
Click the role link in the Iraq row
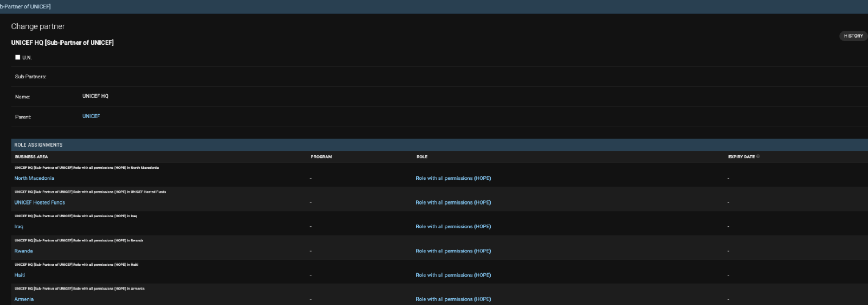(453, 226)
